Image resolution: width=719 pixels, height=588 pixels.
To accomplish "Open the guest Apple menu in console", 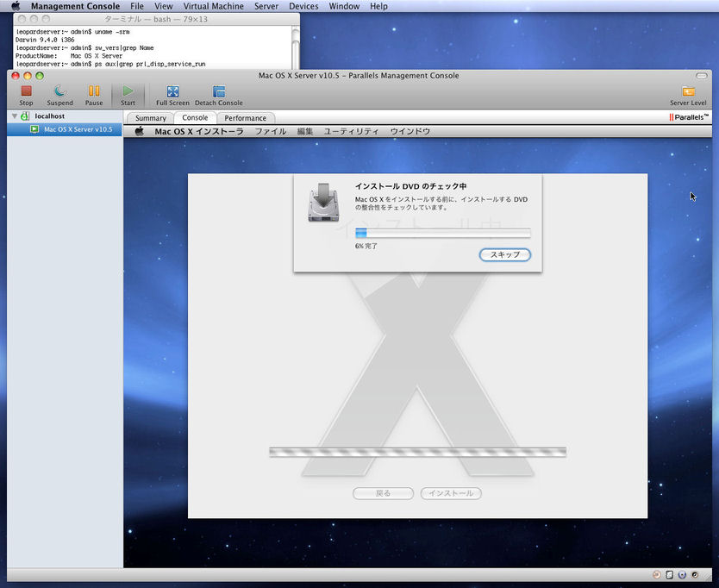I will tap(140, 131).
